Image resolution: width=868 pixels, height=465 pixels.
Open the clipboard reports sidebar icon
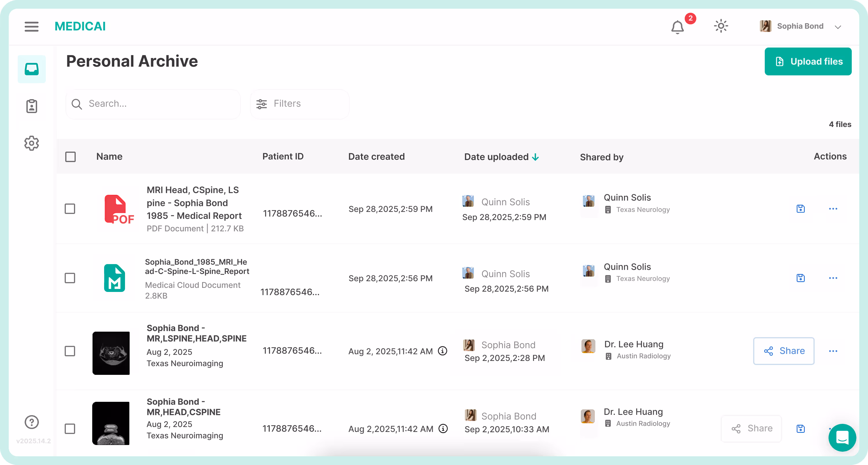pos(32,106)
